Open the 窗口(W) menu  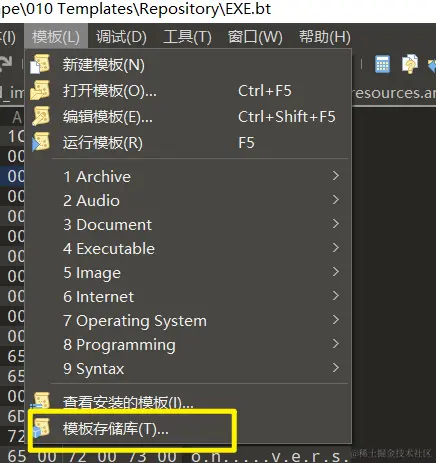255,36
